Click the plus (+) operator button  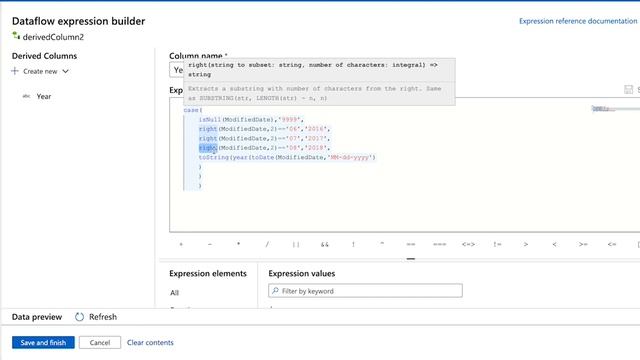point(181,244)
